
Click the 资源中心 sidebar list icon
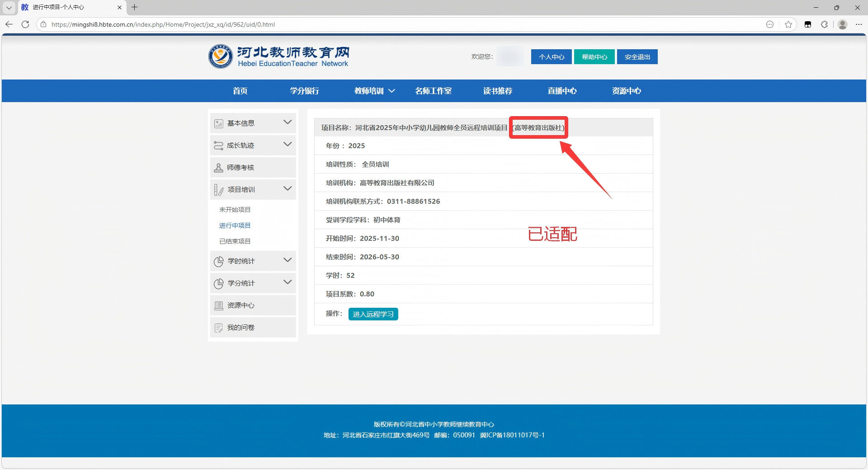click(219, 305)
